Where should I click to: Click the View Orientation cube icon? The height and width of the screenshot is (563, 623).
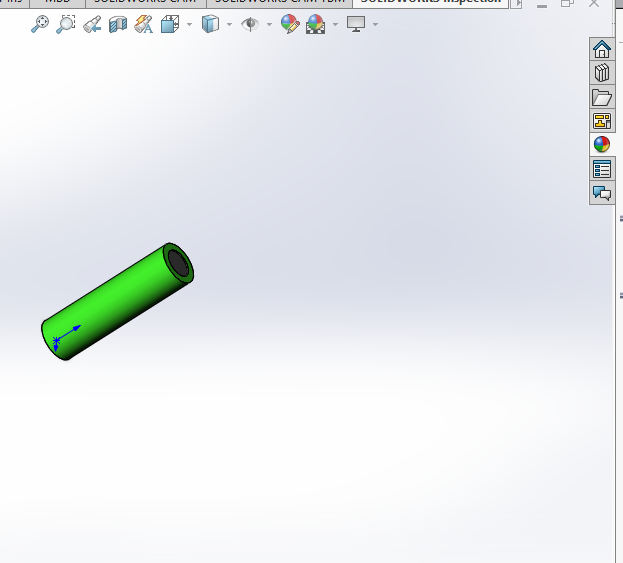170,24
